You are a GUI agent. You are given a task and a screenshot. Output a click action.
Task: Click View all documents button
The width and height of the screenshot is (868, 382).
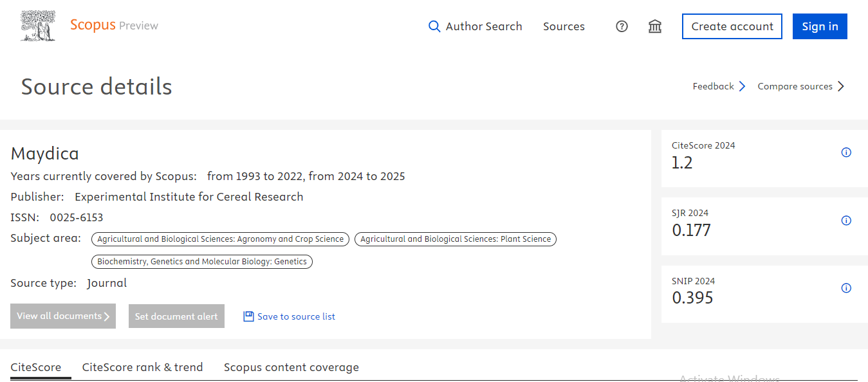click(63, 316)
